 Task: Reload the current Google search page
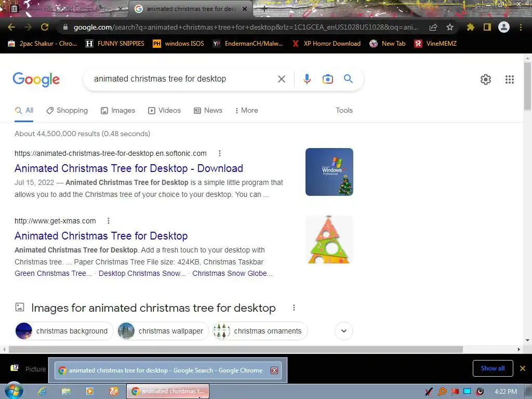coord(45,27)
